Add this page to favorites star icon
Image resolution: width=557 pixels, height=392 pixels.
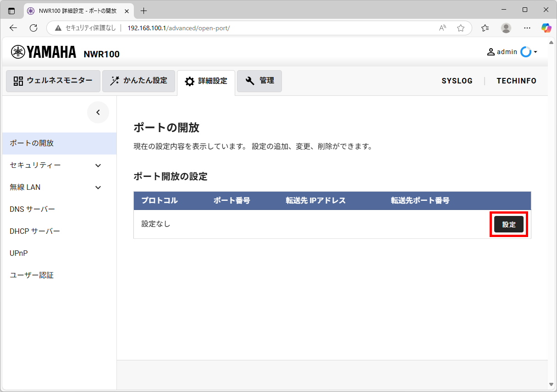(461, 28)
